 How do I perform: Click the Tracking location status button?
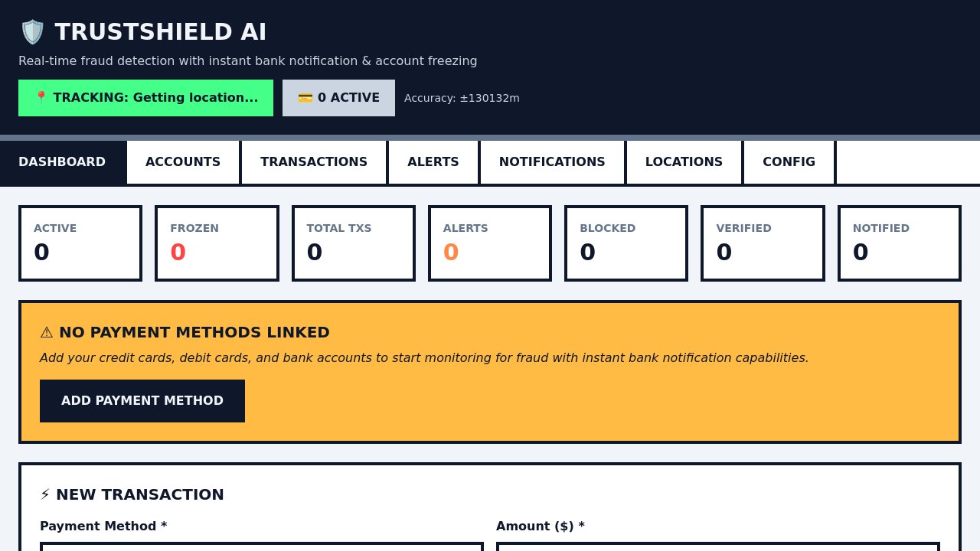[145, 98]
